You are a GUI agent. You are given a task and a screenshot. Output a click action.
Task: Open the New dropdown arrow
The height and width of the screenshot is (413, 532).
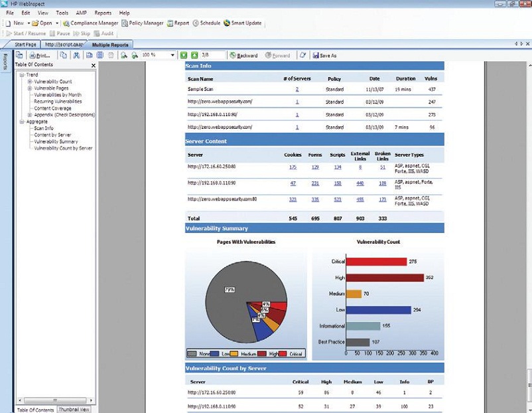click(x=29, y=23)
